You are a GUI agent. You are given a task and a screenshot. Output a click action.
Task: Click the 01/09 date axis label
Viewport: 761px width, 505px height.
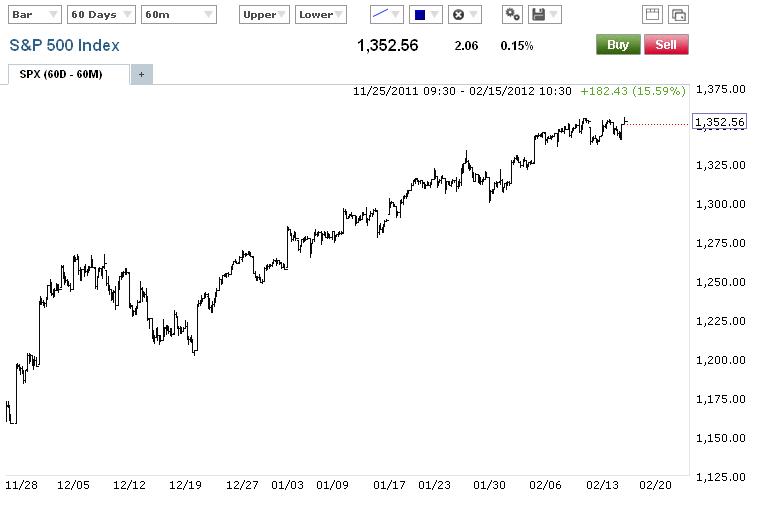(332, 485)
